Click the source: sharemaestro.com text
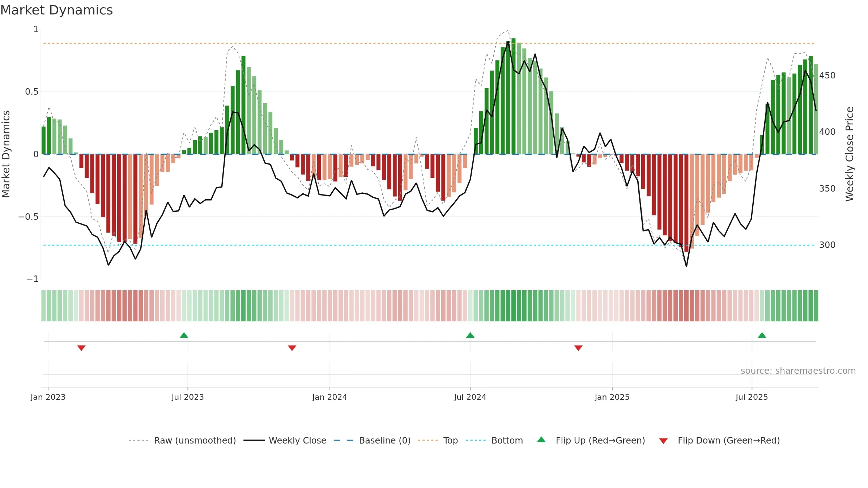 point(798,371)
